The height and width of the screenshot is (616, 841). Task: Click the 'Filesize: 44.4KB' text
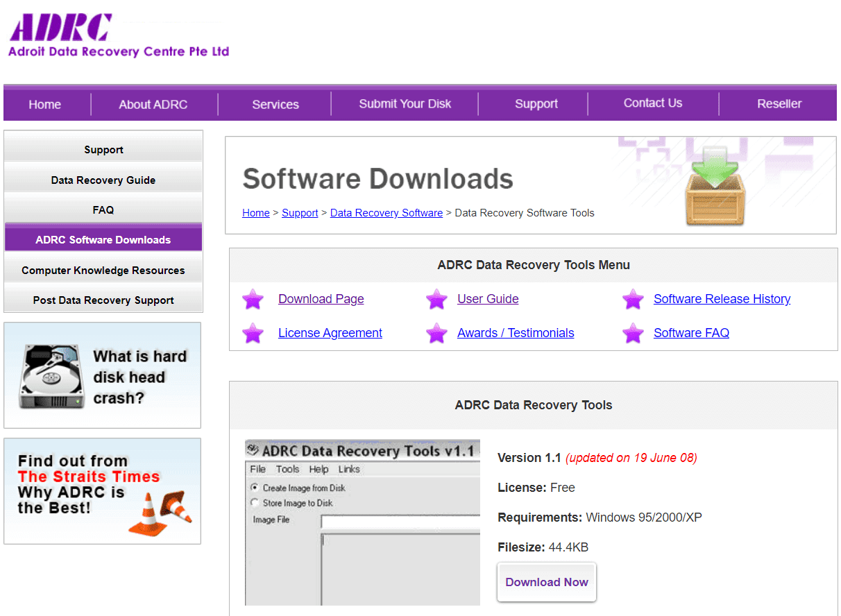click(x=543, y=547)
